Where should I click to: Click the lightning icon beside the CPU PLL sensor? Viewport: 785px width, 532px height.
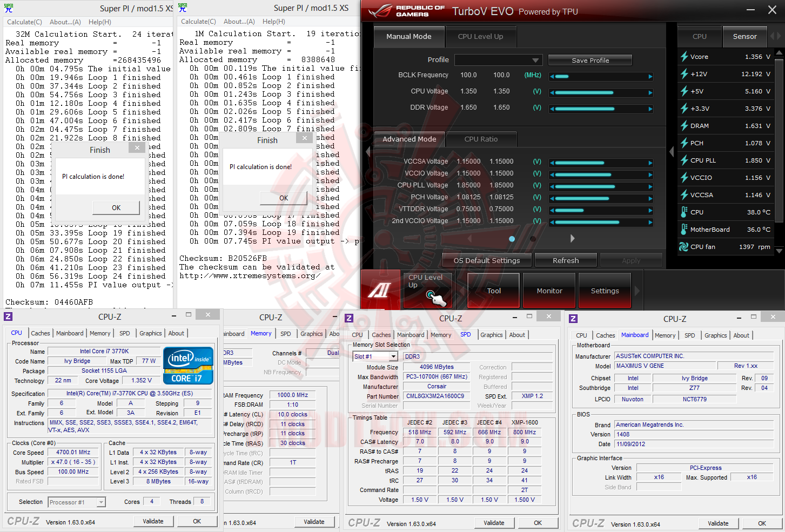[x=685, y=160]
